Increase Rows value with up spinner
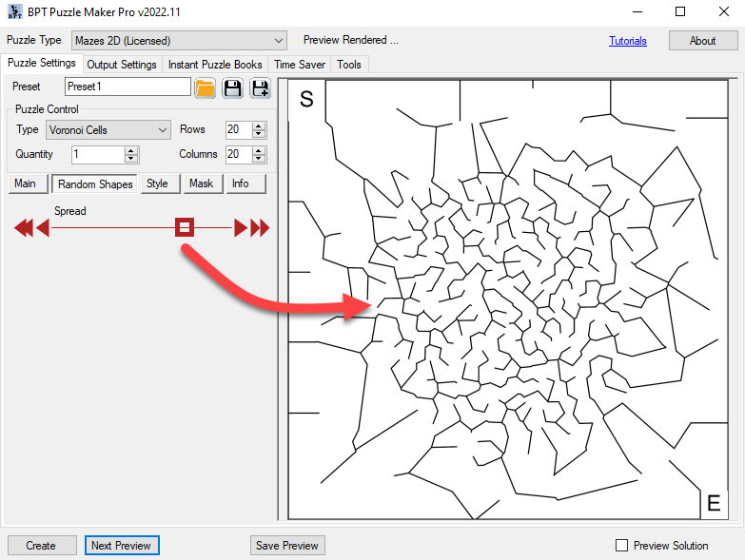The height and width of the screenshot is (560, 745). (x=260, y=126)
